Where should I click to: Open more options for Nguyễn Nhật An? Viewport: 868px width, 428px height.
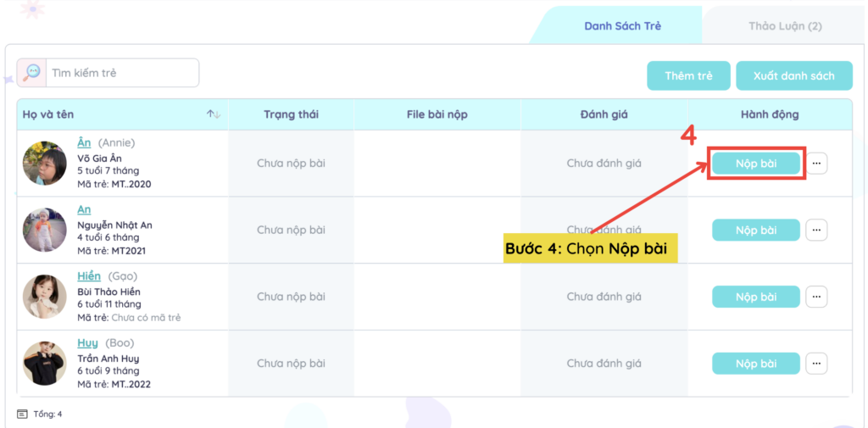[x=816, y=230]
